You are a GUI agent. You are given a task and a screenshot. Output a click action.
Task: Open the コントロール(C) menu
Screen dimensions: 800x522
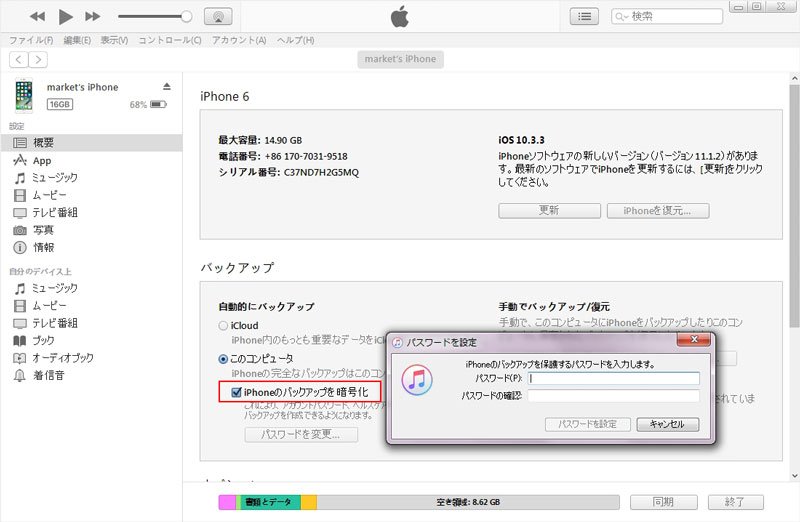170,40
